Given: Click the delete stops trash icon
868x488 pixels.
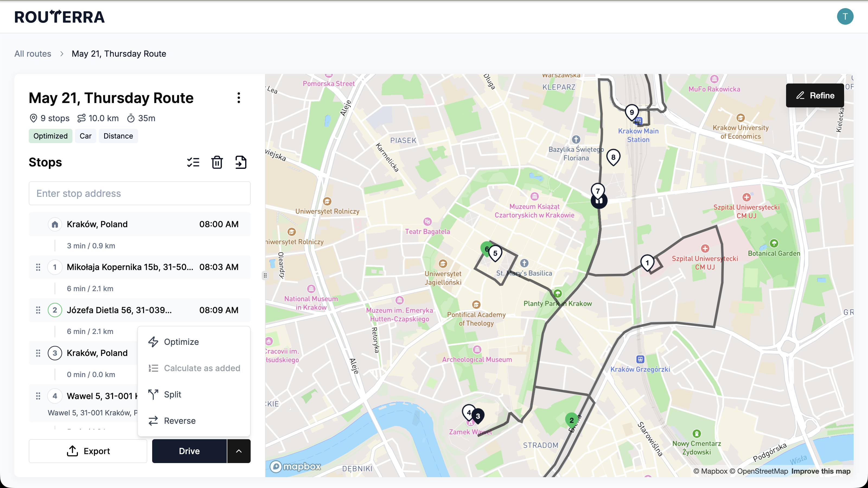Looking at the screenshot, I should [x=217, y=162].
